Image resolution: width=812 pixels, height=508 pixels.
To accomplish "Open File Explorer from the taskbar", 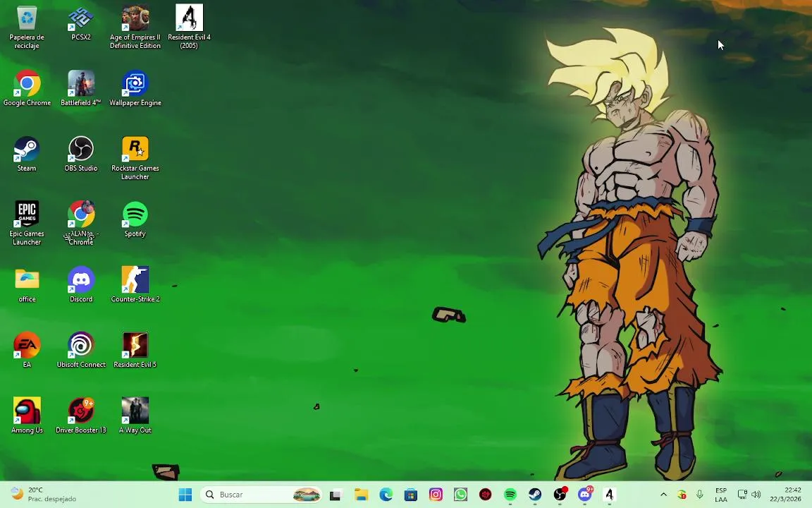I will pyautogui.click(x=361, y=495).
